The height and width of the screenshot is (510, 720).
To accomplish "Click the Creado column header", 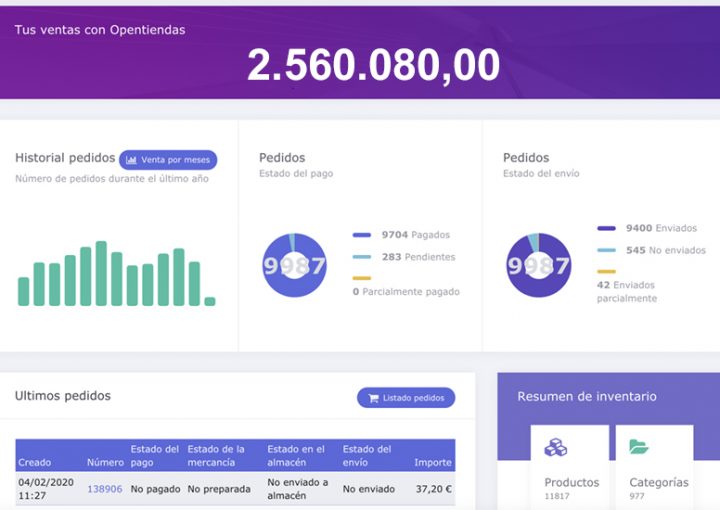I will pos(34,462).
